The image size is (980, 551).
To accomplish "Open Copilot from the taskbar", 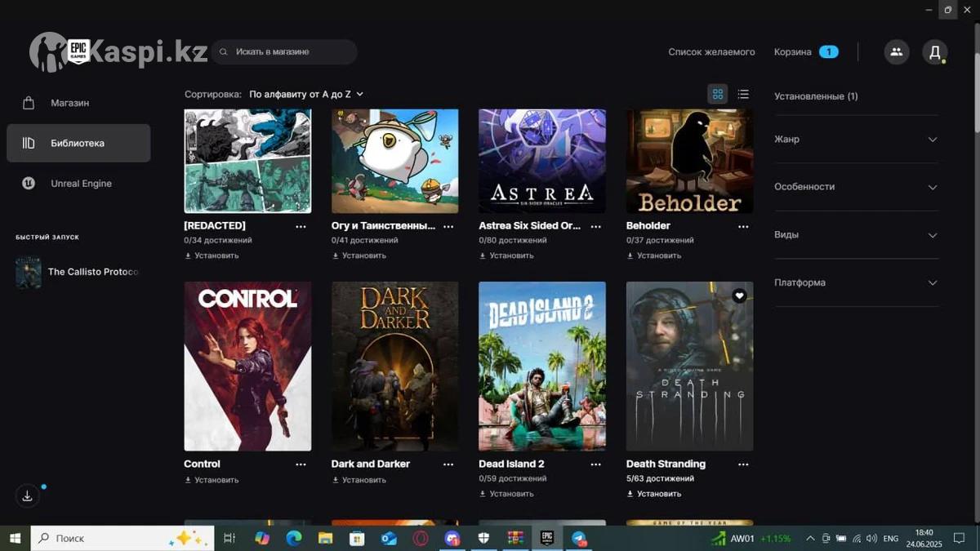I will click(262, 539).
